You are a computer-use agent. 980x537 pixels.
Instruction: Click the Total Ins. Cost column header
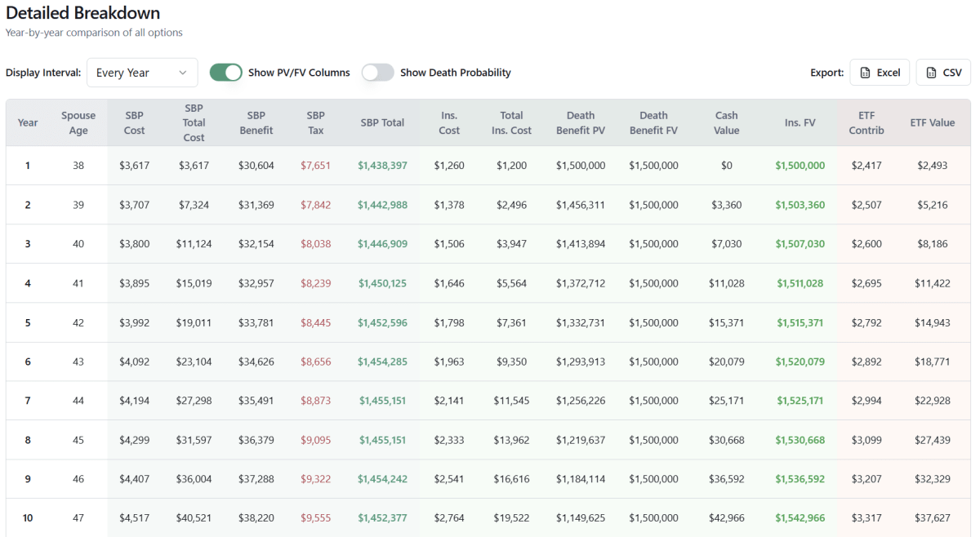pyautogui.click(x=512, y=122)
